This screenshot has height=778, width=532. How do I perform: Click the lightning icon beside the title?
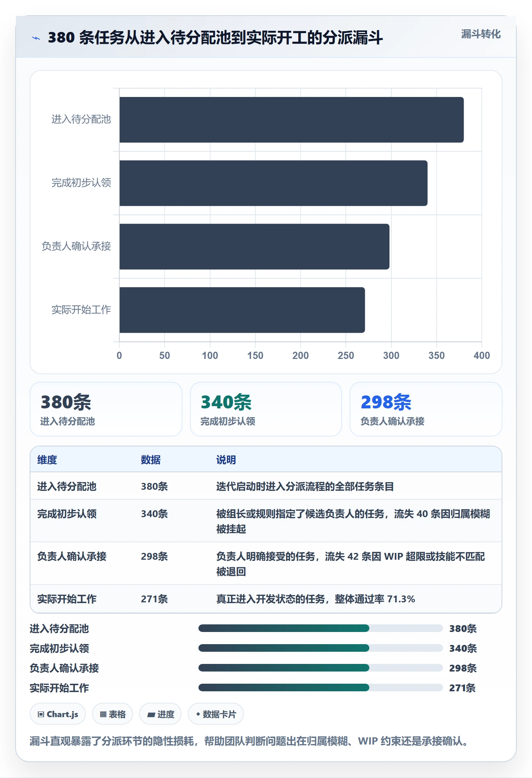(36, 38)
